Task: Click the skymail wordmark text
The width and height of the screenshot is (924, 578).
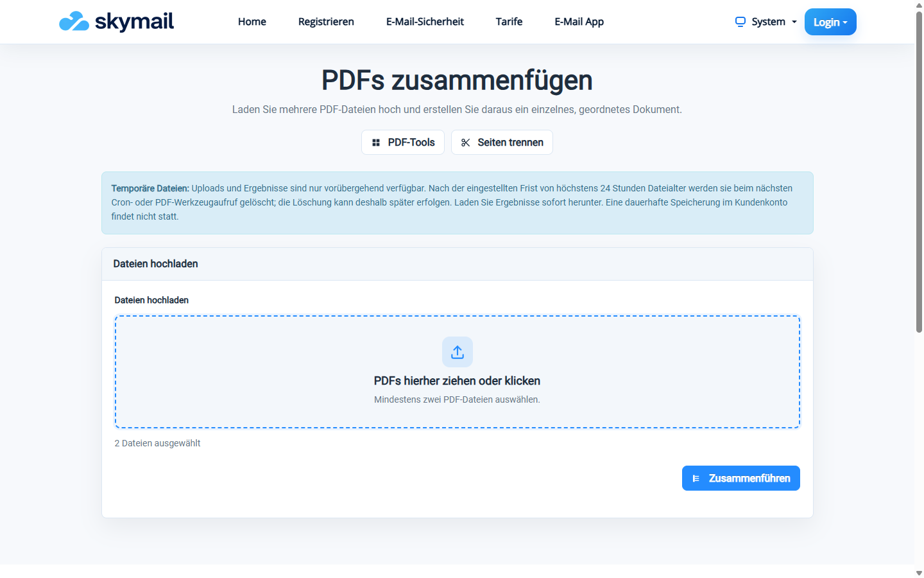Action: point(134,21)
